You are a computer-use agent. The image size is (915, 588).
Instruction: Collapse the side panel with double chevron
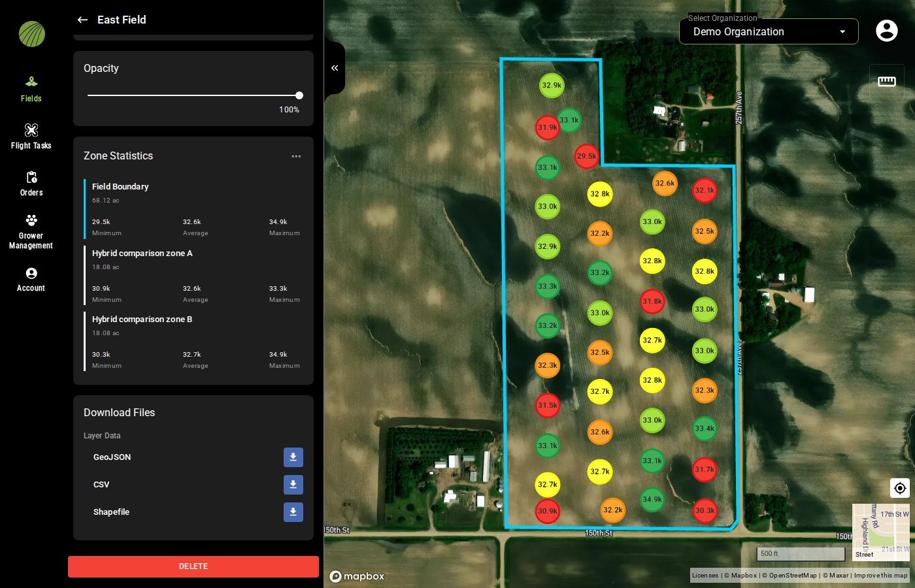click(x=335, y=68)
